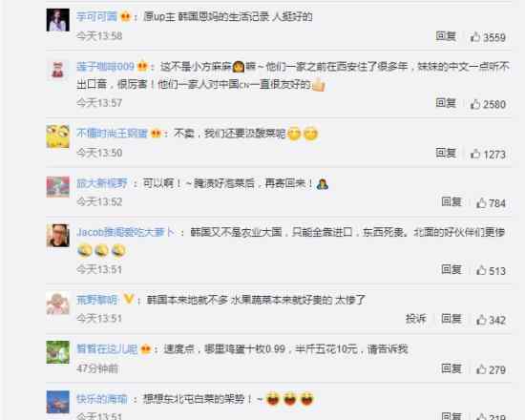
Task: Open Jacob username profile link
Action: (x=126, y=232)
